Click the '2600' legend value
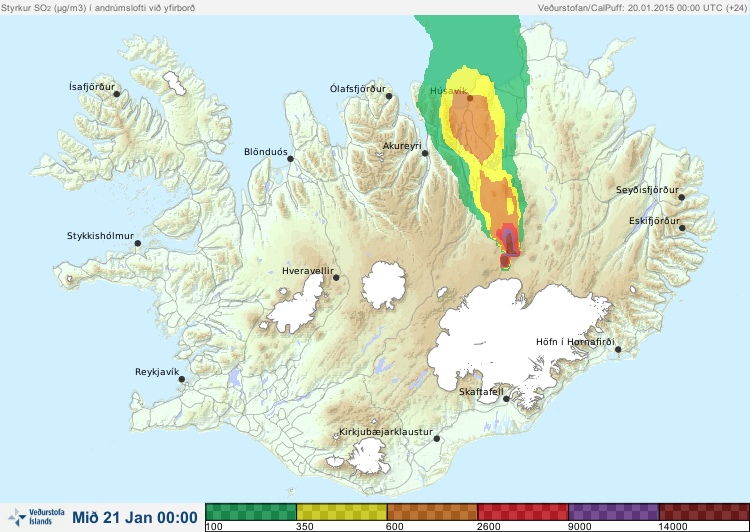The image size is (750, 532). pyautogui.click(x=488, y=527)
